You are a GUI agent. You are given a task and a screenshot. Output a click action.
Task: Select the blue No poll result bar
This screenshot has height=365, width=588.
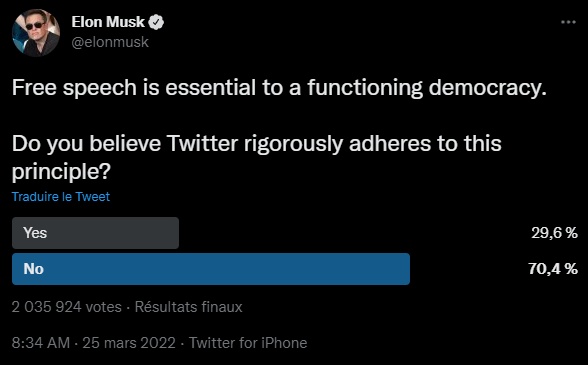tap(211, 269)
